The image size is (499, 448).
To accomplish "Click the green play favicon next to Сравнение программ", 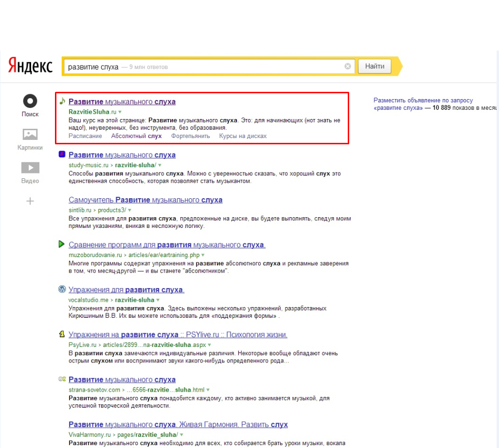I will 62,244.
